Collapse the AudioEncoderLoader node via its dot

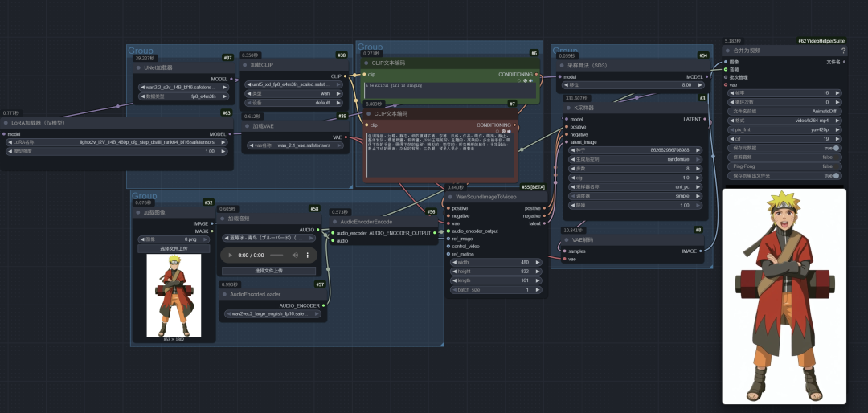pyautogui.click(x=223, y=295)
